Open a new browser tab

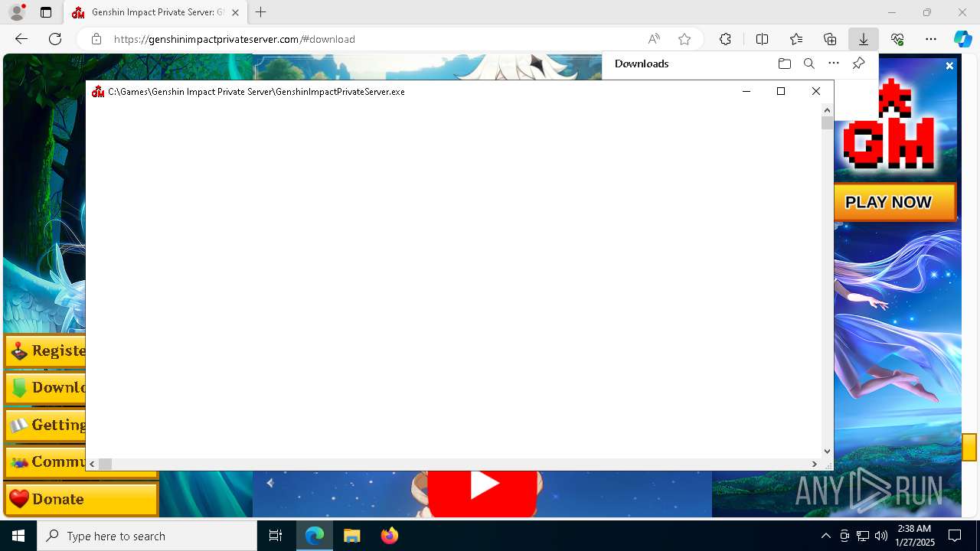(x=261, y=12)
